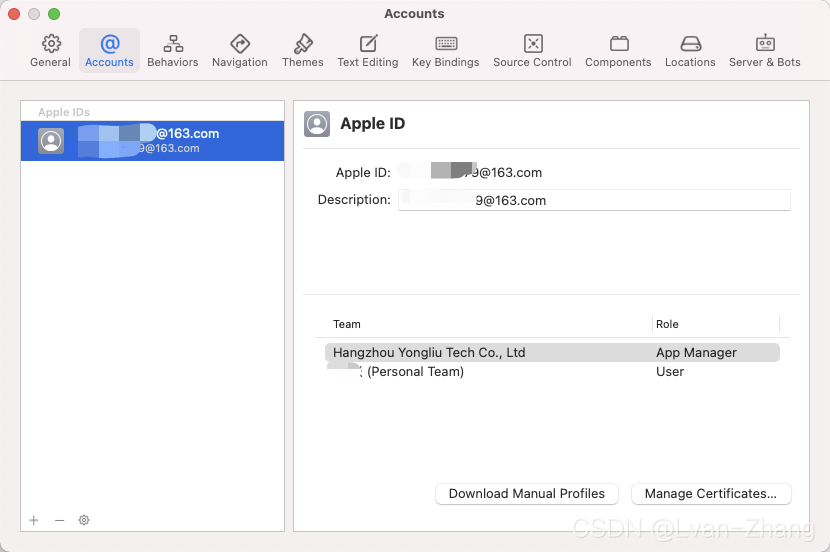Open Server & Bots preferences
The width and height of the screenshot is (830, 552).
pyautogui.click(x=765, y=51)
